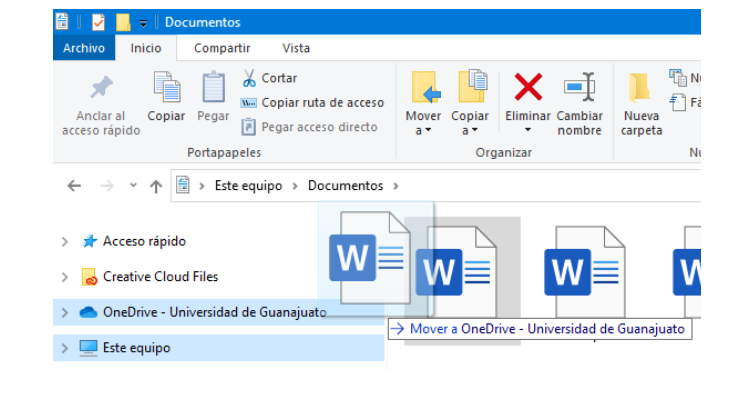Screen dimensions: 739x394
Task: Click the yellow folder icon in title bar
Action: click(123, 22)
